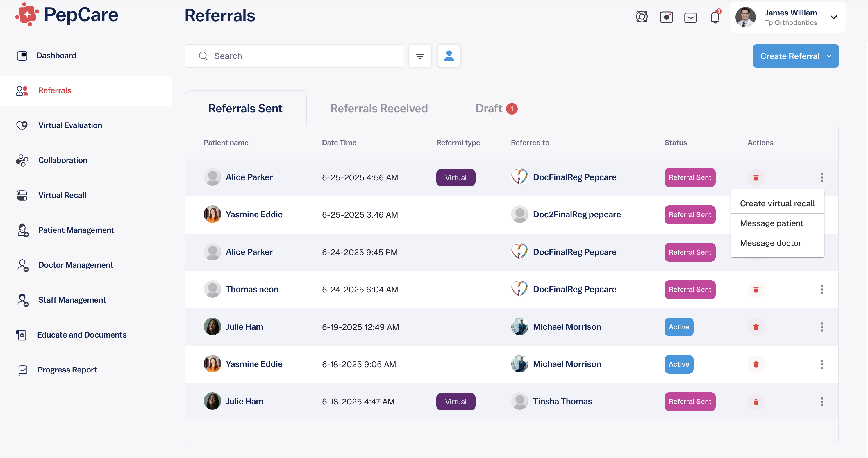This screenshot has height=458, width=868.
Task: Open more actions for Julie Ham 12:49 AM
Action: pyautogui.click(x=821, y=327)
